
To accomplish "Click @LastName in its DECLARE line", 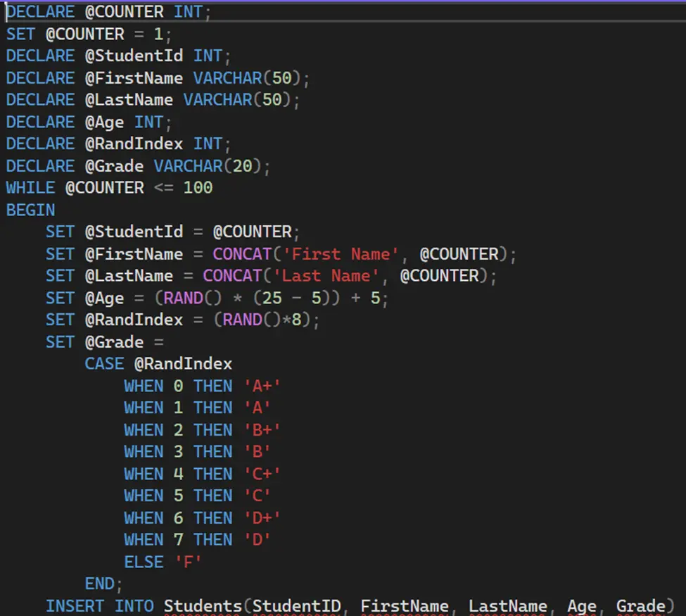I will click(129, 100).
